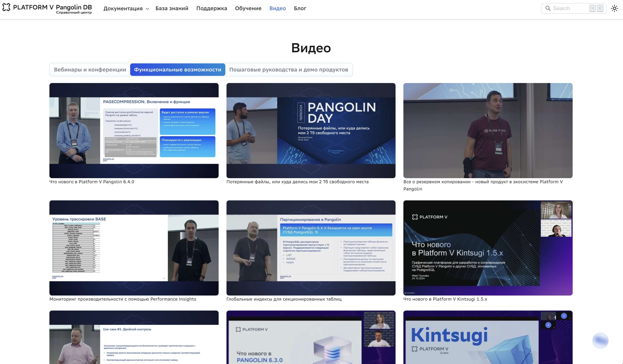
Task: Click title Что нового в Platform V Pangolin 6.4.0
Action: coord(92,182)
